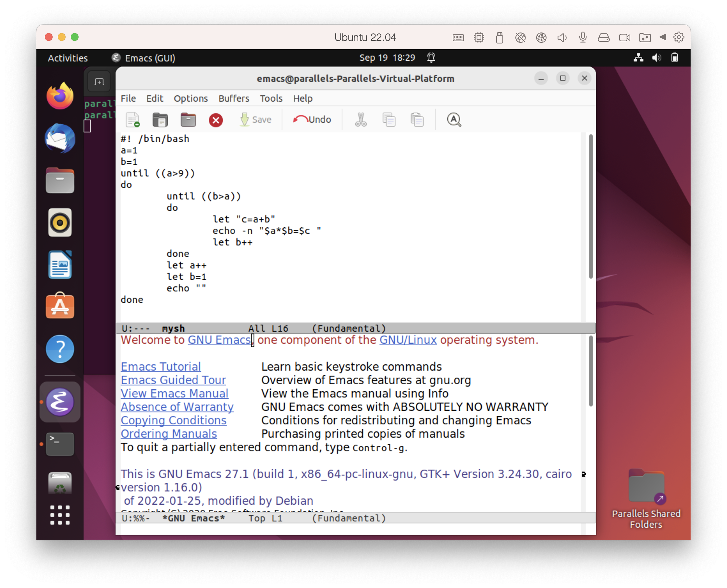
Task: Click the Ordering Manuals link
Action: click(169, 434)
